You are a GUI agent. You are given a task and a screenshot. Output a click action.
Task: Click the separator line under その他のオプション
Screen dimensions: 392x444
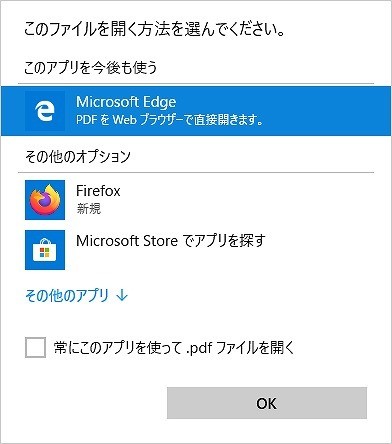click(196, 173)
